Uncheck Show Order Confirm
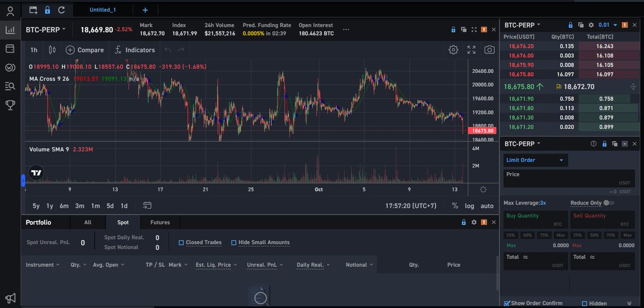This screenshot has width=644, height=308. [507, 304]
